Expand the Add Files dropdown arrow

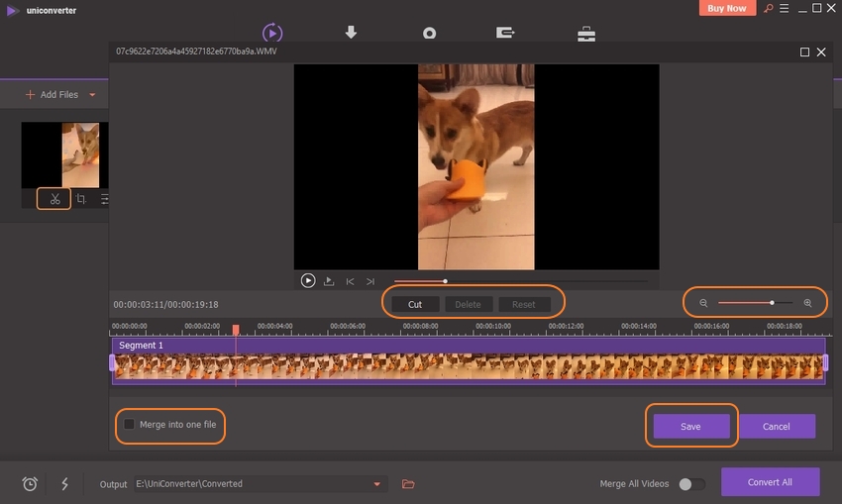93,95
